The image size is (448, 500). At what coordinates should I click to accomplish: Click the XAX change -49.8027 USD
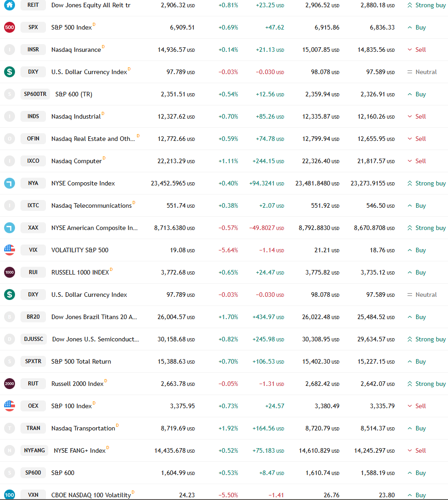pos(267,228)
